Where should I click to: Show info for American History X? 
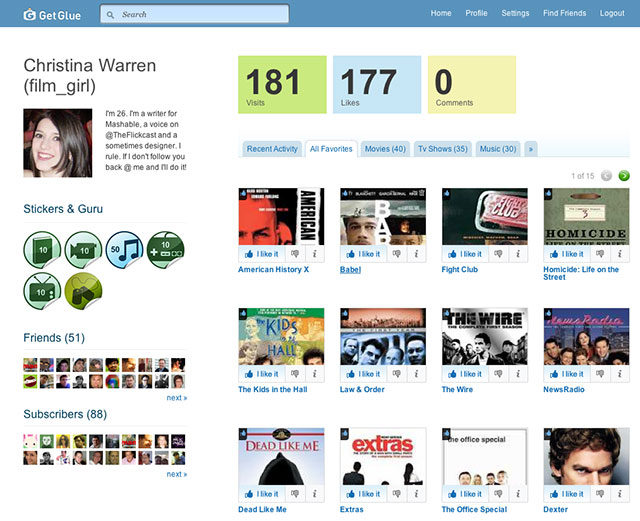[315, 254]
